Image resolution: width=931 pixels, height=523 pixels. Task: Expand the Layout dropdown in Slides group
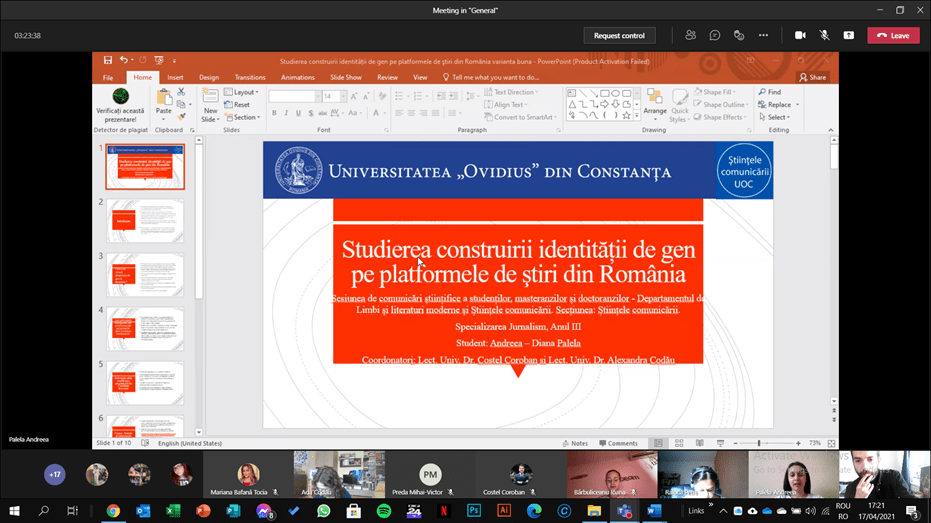pyautogui.click(x=244, y=92)
